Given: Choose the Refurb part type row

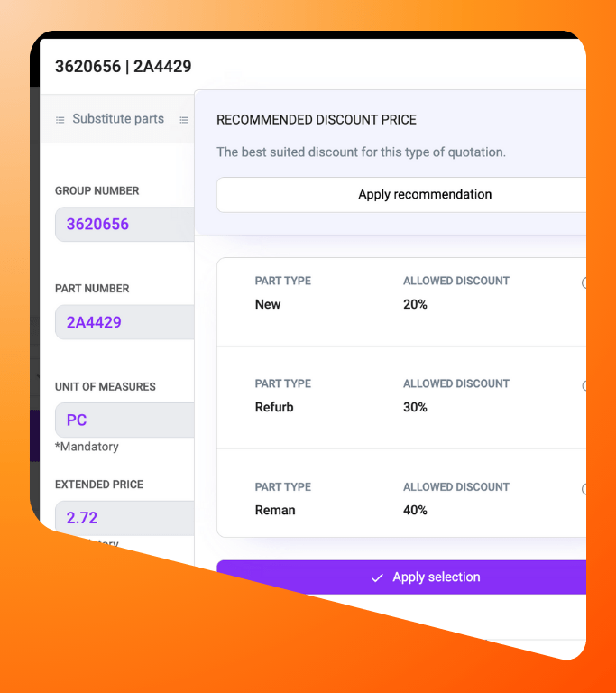Looking at the screenshot, I should pos(274,407).
